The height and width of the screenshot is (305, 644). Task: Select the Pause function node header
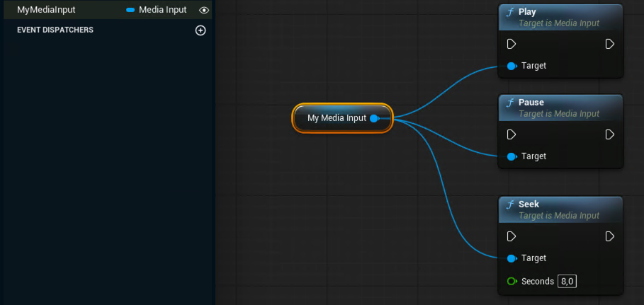(x=560, y=108)
